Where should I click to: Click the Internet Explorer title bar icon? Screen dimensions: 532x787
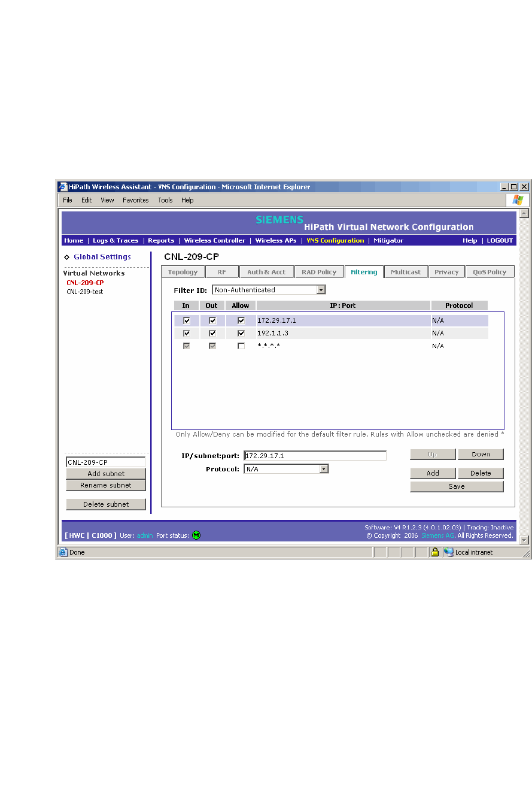coord(63,187)
